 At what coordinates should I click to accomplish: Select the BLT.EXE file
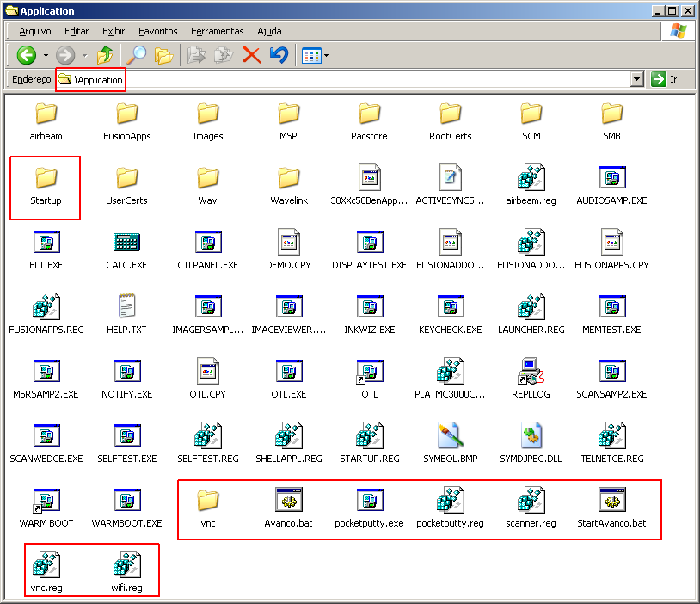[x=46, y=251]
